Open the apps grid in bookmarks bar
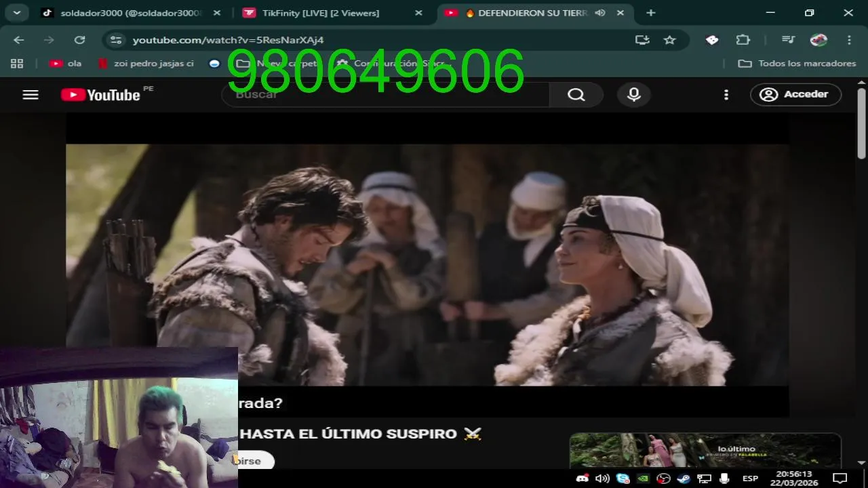 click(x=17, y=64)
